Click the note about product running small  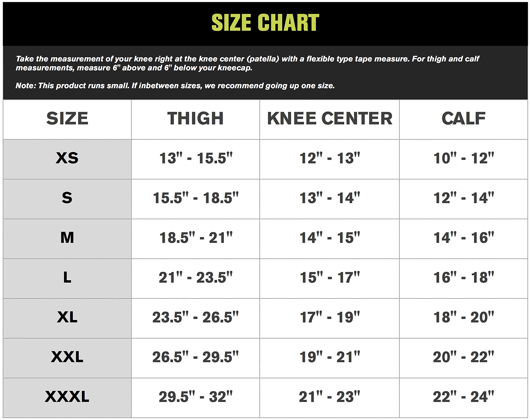175,86
